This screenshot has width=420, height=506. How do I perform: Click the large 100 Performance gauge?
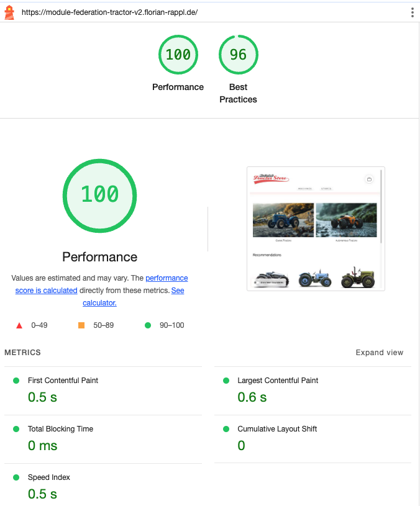coord(100,196)
